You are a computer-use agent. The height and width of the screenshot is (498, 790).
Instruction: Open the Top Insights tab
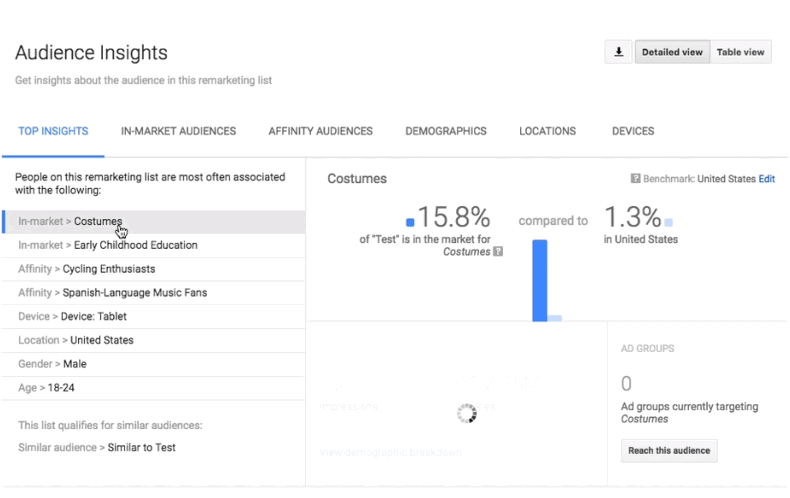click(x=53, y=132)
